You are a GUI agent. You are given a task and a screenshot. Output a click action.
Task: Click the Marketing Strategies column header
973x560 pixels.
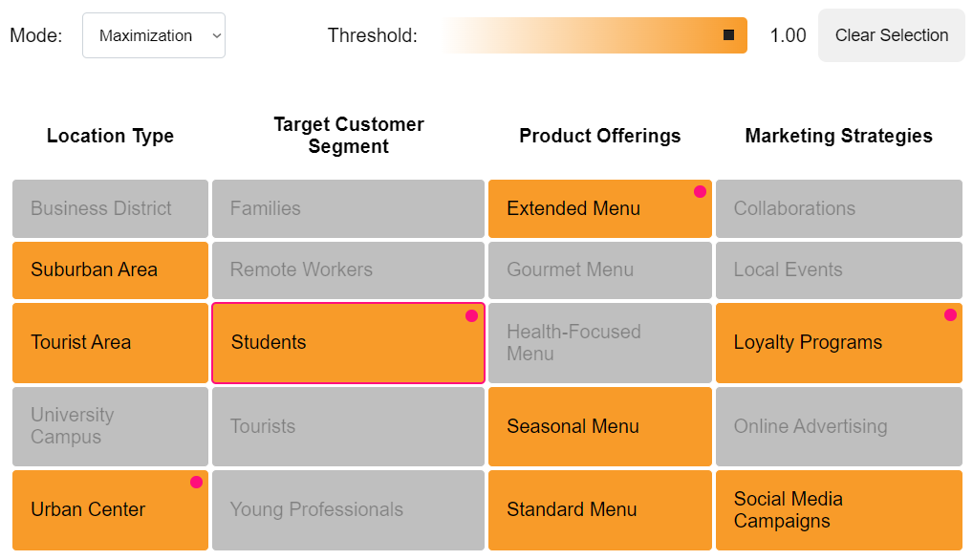point(838,136)
